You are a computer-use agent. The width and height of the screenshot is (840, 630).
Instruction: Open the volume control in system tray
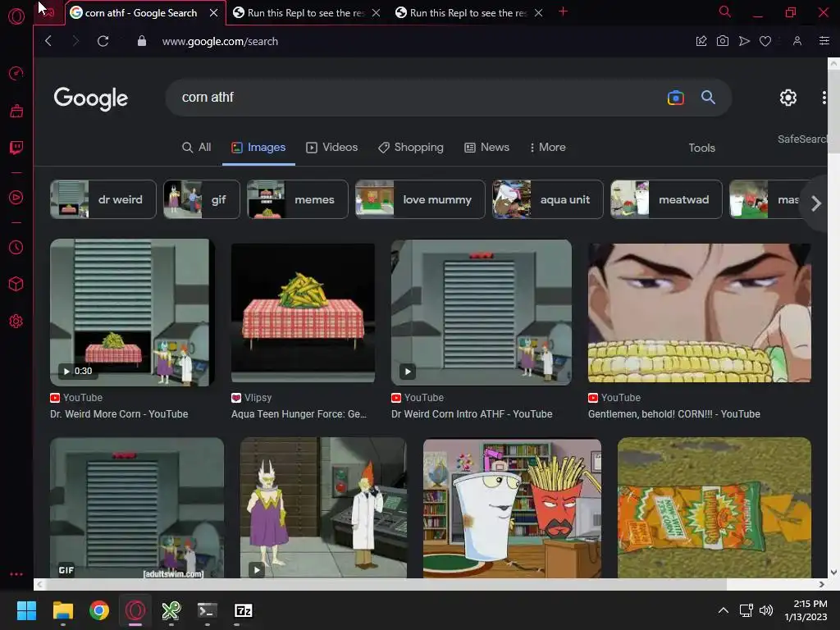point(766,610)
